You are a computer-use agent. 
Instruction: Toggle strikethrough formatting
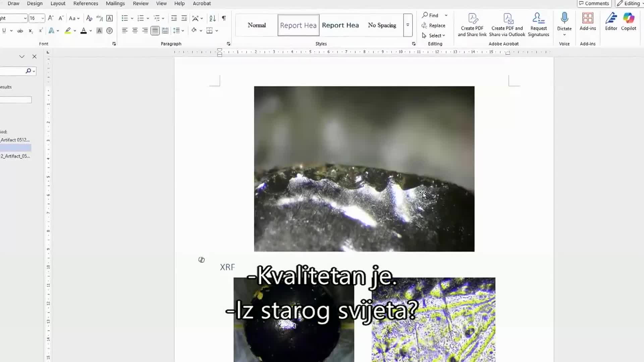click(x=20, y=31)
